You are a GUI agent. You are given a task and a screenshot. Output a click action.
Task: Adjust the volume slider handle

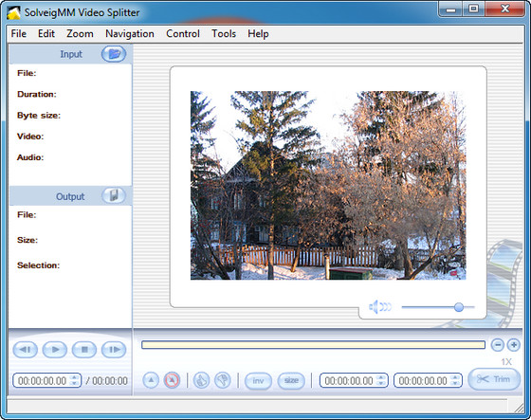click(x=459, y=307)
